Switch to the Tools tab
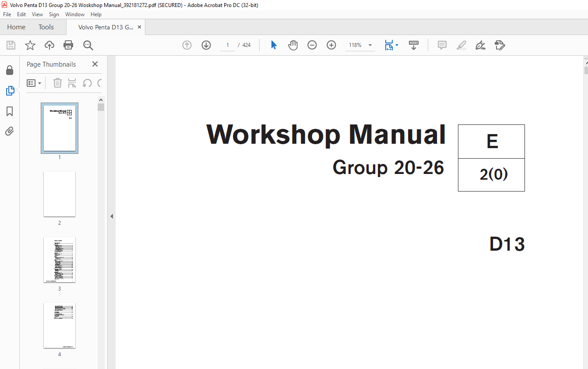The image size is (588, 369). tap(46, 27)
